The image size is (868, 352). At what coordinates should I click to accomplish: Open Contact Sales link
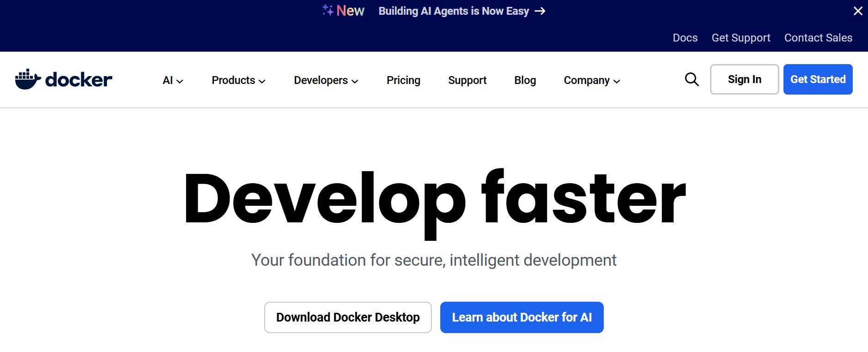818,38
